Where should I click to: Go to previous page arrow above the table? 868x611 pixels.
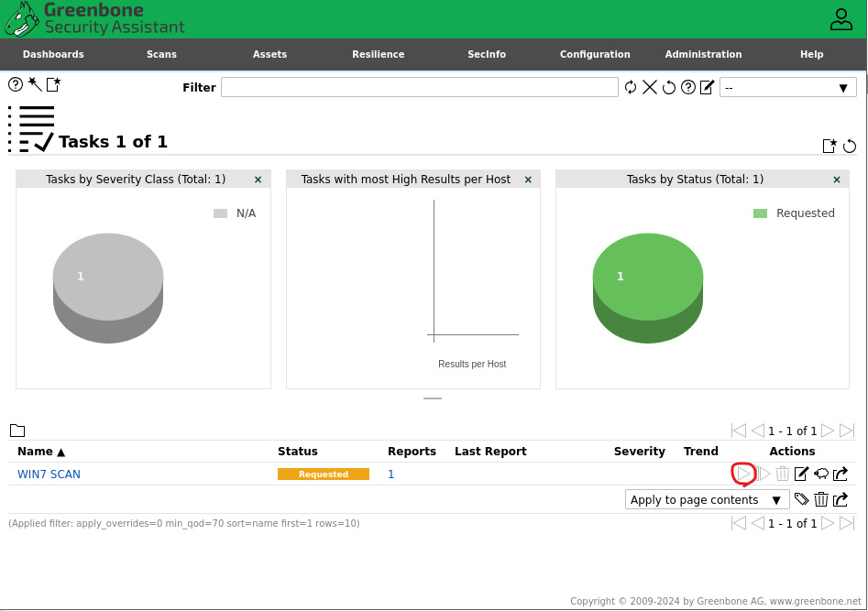point(758,430)
